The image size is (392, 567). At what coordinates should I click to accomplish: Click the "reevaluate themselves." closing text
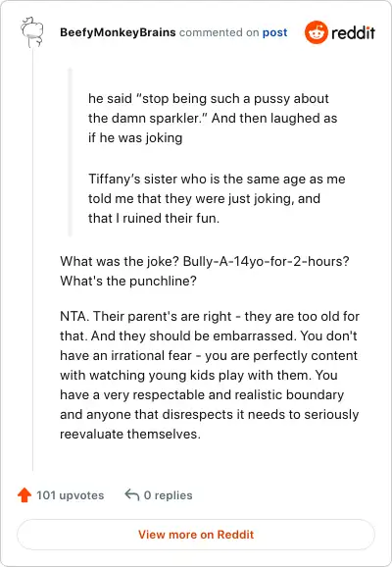pos(130,434)
